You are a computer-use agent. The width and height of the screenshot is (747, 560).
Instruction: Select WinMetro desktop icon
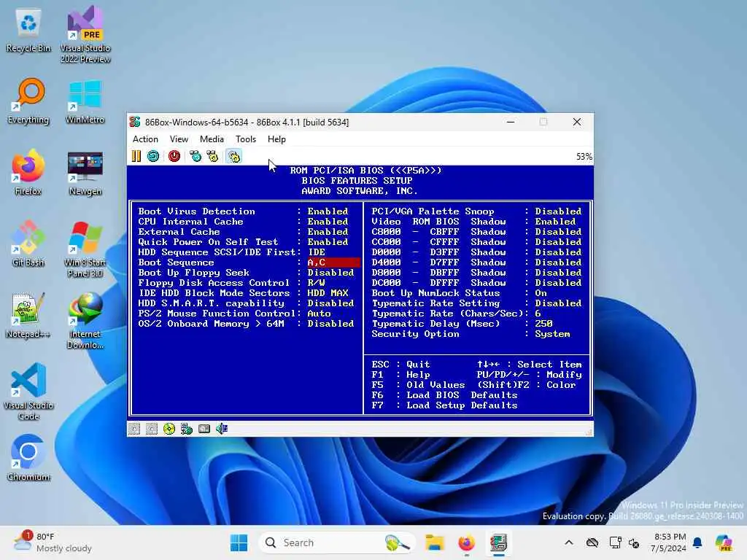coord(85,101)
